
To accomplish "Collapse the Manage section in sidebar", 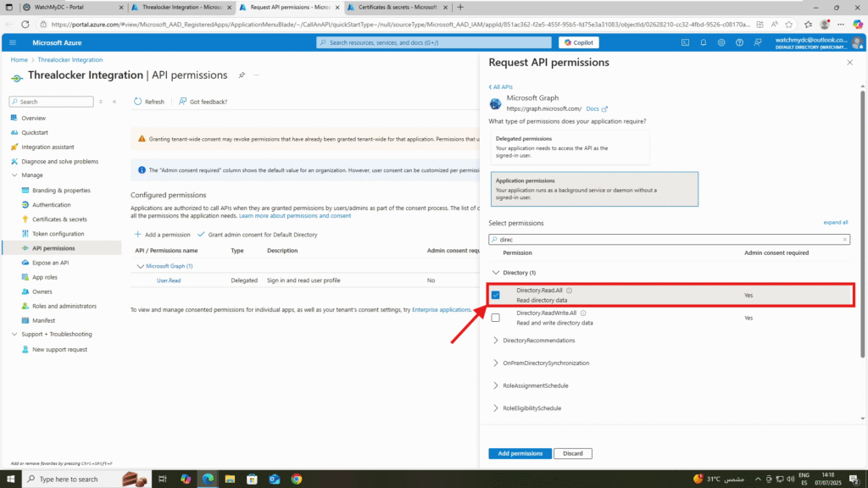I will (x=14, y=175).
